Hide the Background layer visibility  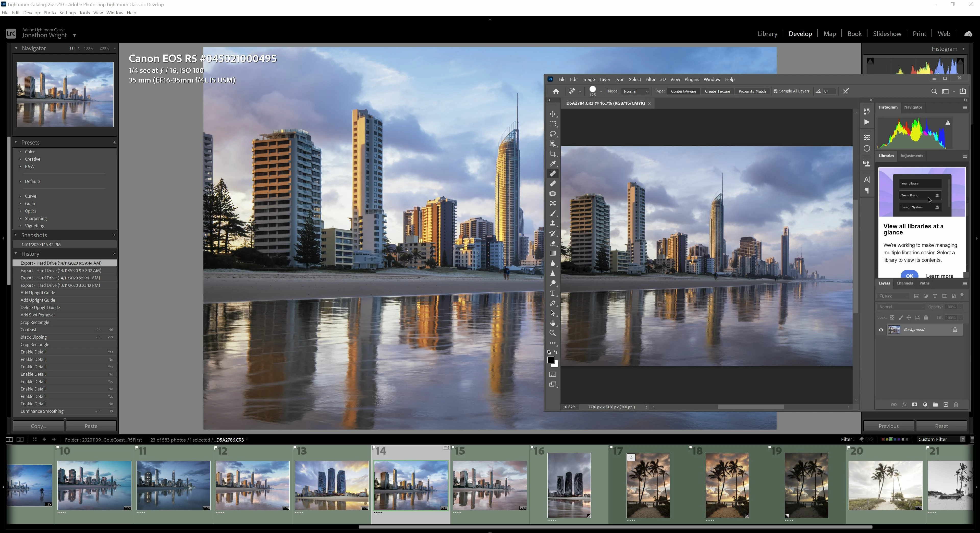click(x=881, y=330)
